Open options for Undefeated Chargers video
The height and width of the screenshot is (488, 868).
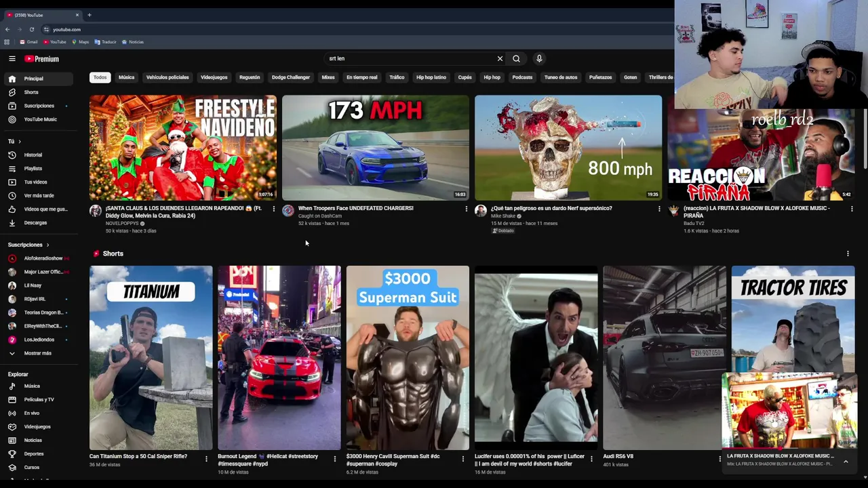[x=466, y=209]
